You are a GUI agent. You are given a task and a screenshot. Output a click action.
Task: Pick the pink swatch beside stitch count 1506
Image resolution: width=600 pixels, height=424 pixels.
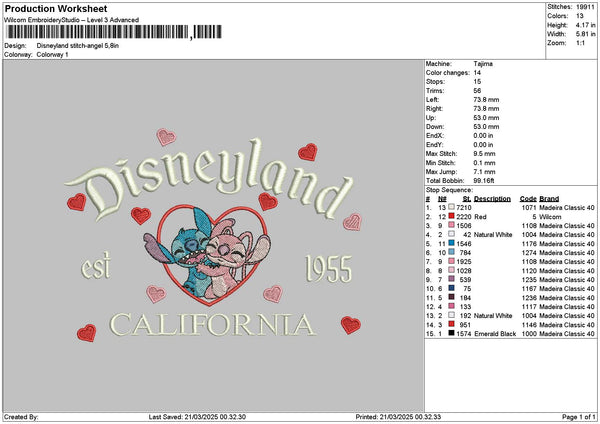tap(452, 225)
